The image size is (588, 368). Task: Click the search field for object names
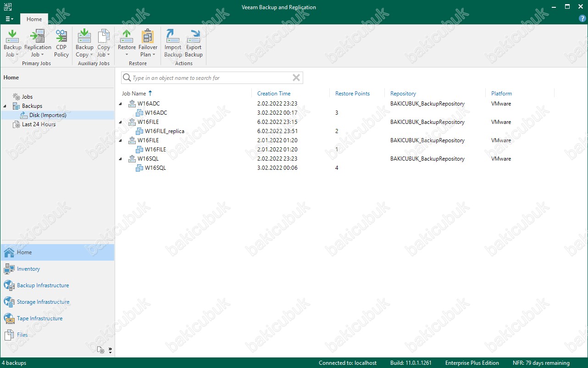pos(212,78)
